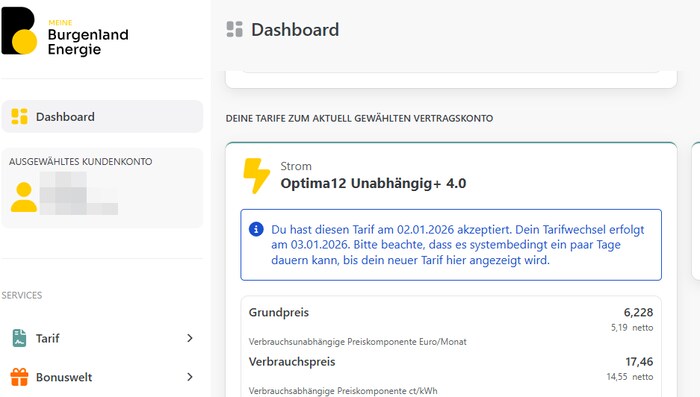Screen dimensions: 700x397
Task: Click 'DEINE TARIFE ZUM AKTUELL GEWÄHLTEN VERTRAGSKONTO' heading
Action: click(x=359, y=118)
